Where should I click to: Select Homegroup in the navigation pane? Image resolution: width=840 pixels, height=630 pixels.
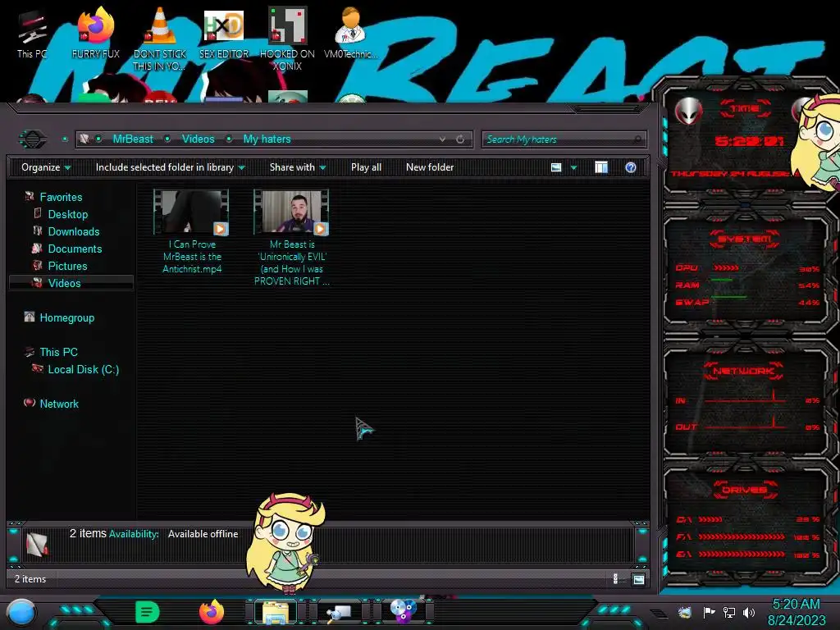coord(67,317)
